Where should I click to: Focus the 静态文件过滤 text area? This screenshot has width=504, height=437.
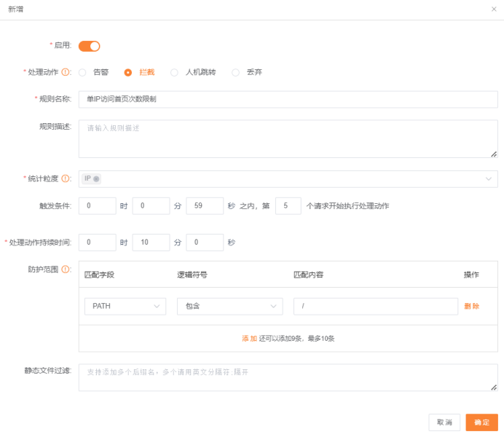288,377
